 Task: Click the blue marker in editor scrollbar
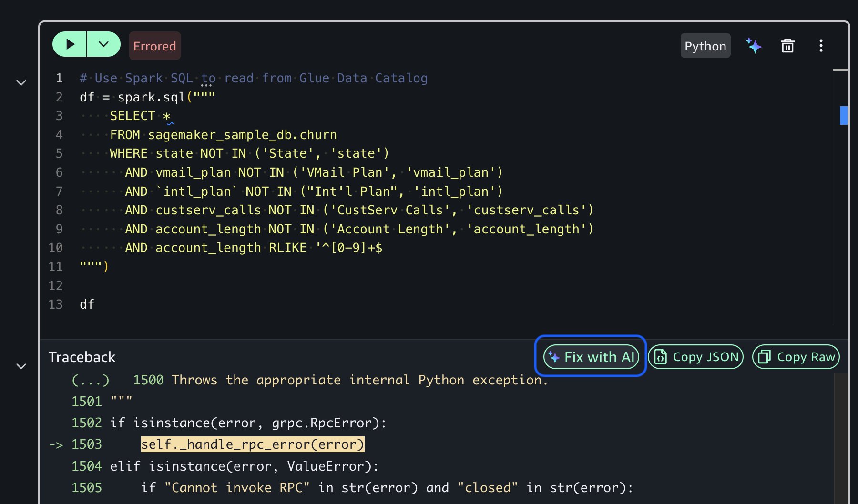point(843,115)
